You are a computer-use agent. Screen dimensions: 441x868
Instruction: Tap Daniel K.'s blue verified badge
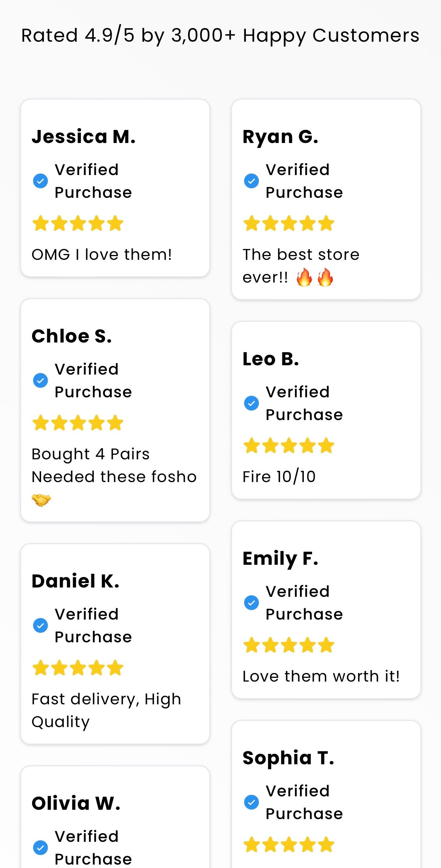point(40,625)
